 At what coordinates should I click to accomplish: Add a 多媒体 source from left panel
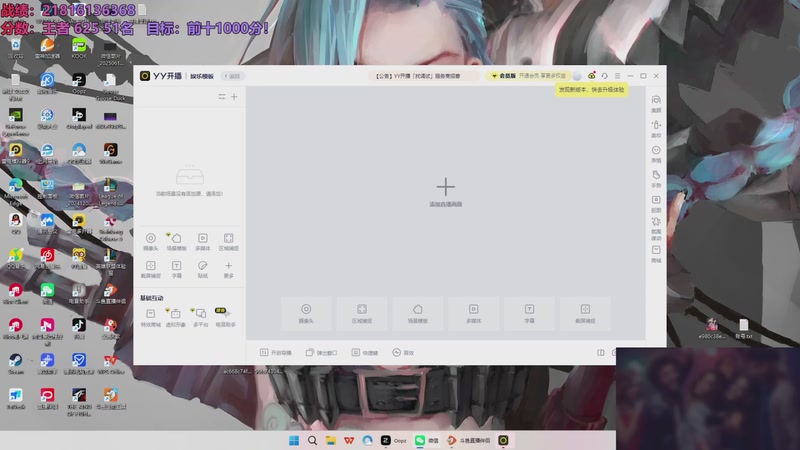(203, 241)
